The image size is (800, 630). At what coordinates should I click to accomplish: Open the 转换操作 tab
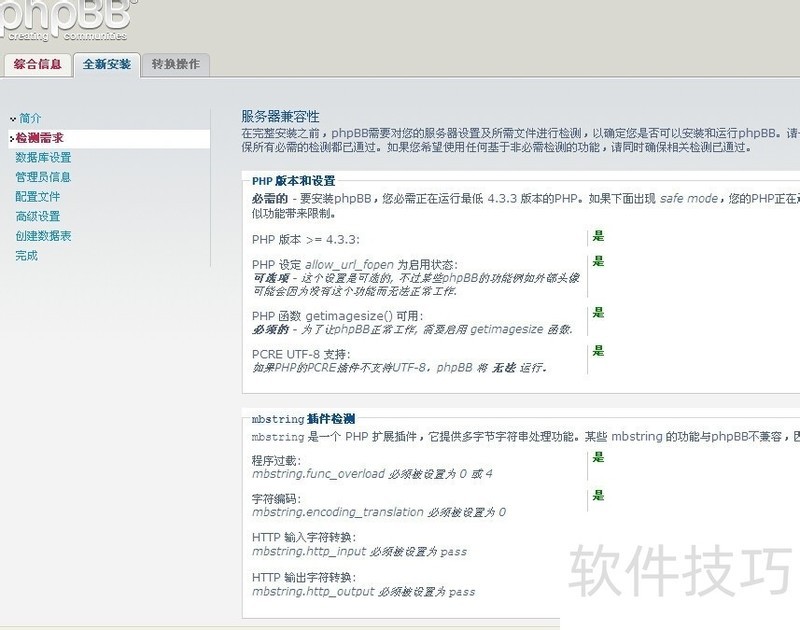point(175,64)
